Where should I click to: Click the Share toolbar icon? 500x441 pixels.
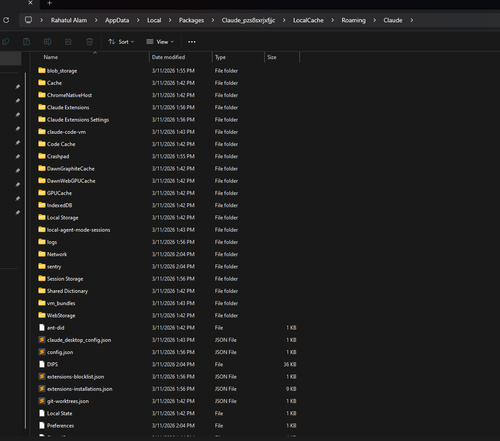68,42
